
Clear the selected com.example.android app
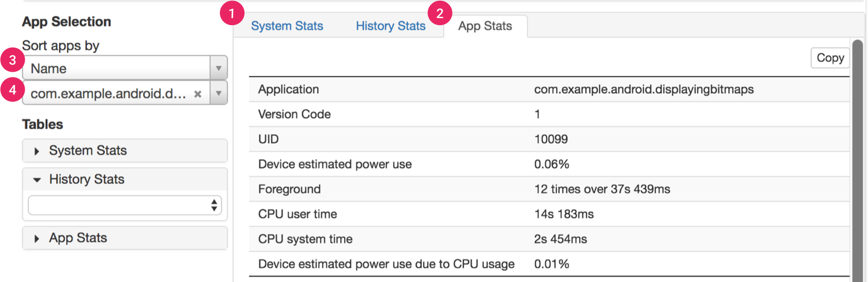tap(198, 94)
